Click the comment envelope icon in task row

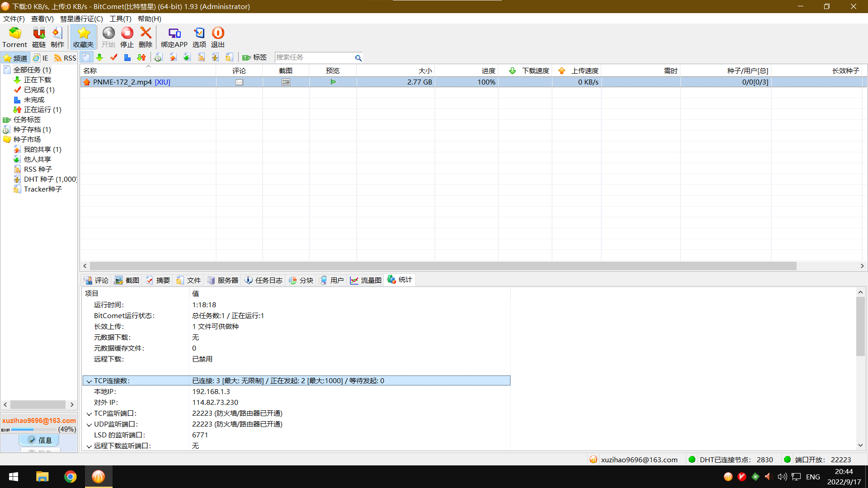239,82
